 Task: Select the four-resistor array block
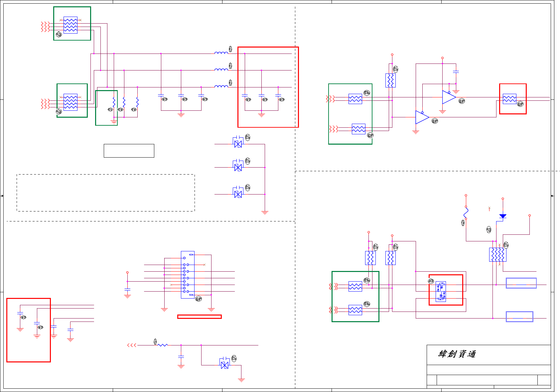point(498,255)
